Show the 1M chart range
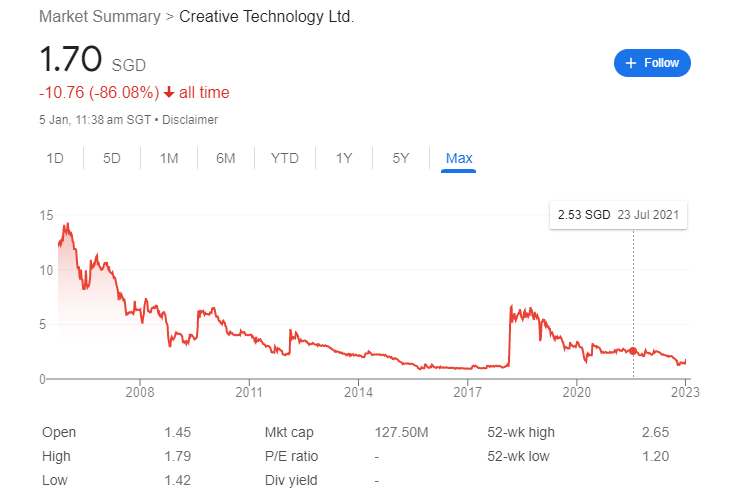746x501 pixels. pyautogui.click(x=169, y=158)
